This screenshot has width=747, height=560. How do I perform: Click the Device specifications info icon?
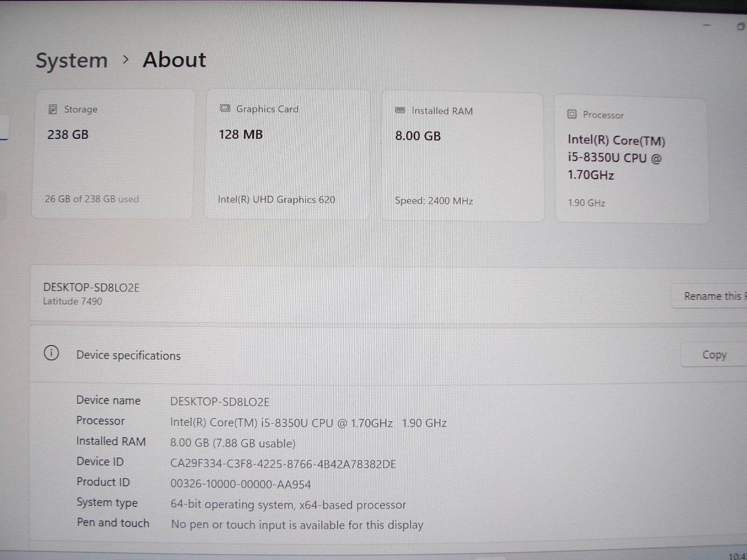pyautogui.click(x=51, y=353)
